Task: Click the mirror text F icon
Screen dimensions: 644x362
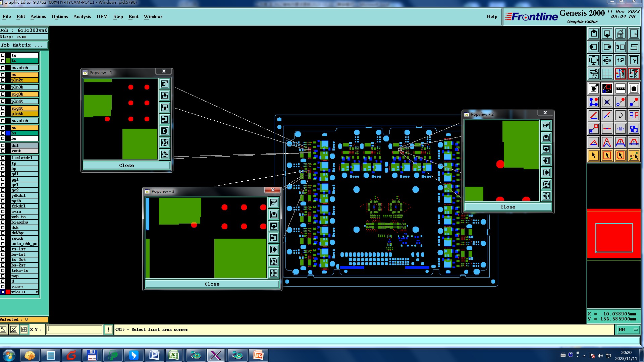Action: pos(634,116)
